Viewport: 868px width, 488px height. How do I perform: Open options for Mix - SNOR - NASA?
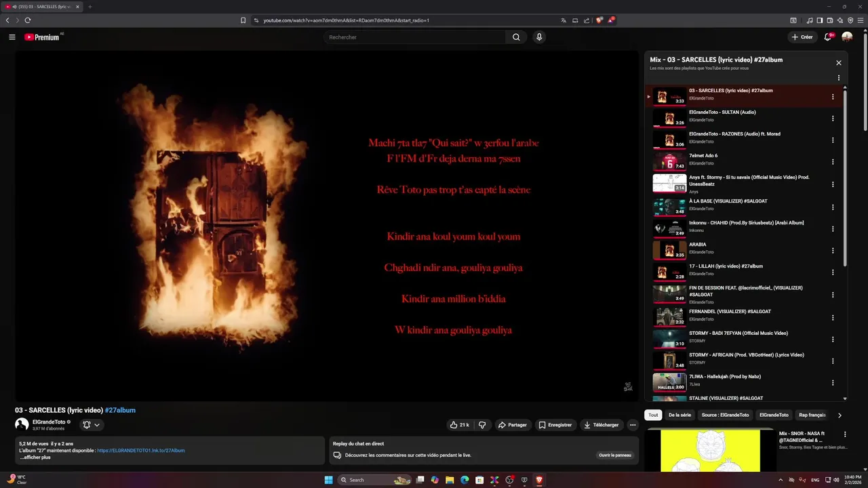tap(845, 434)
